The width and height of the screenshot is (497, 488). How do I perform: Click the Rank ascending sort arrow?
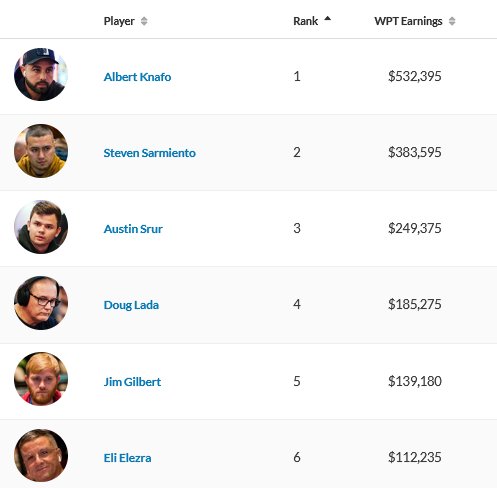pyautogui.click(x=328, y=19)
